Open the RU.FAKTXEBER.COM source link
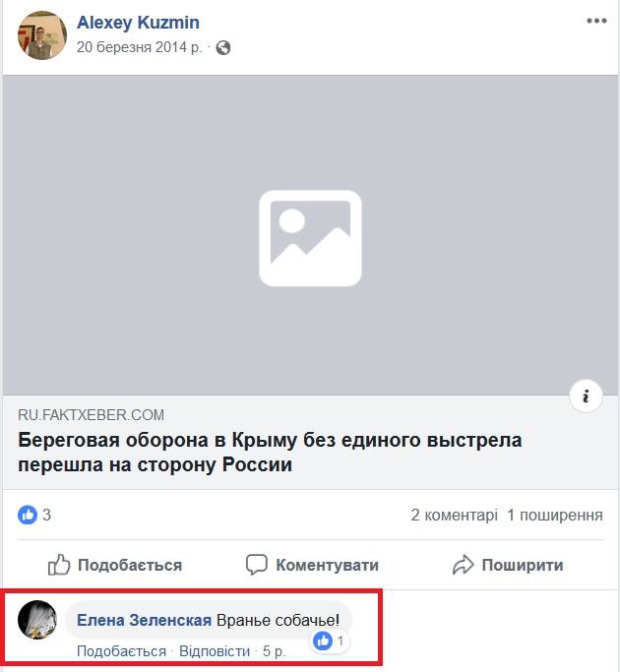 (91, 415)
